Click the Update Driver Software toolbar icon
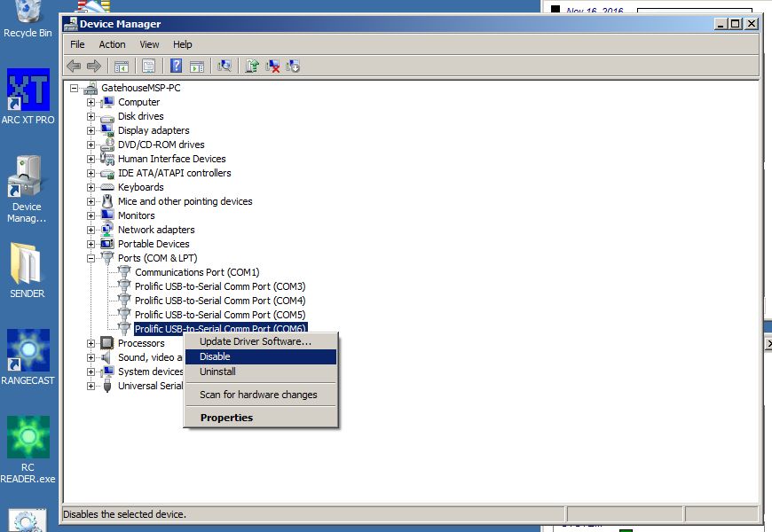772x532 pixels. [x=252, y=66]
